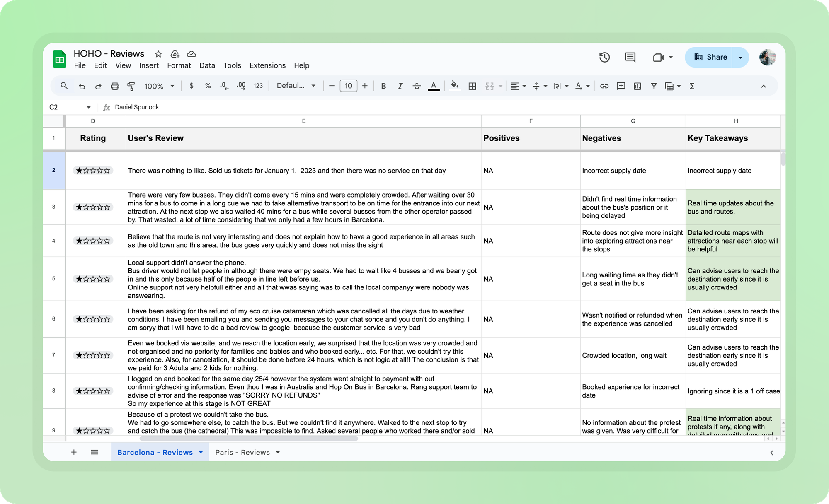Open the filter views dropdown
The image size is (829, 504).
click(x=673, y=86)
